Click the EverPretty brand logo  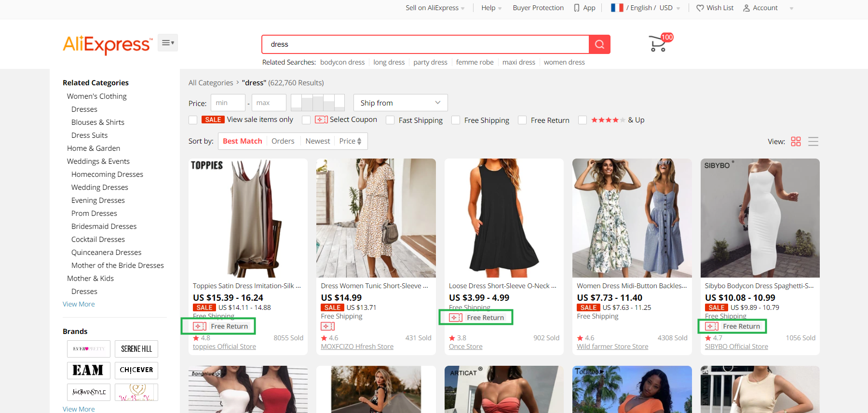pyautogui.click(x=89, y=349)
